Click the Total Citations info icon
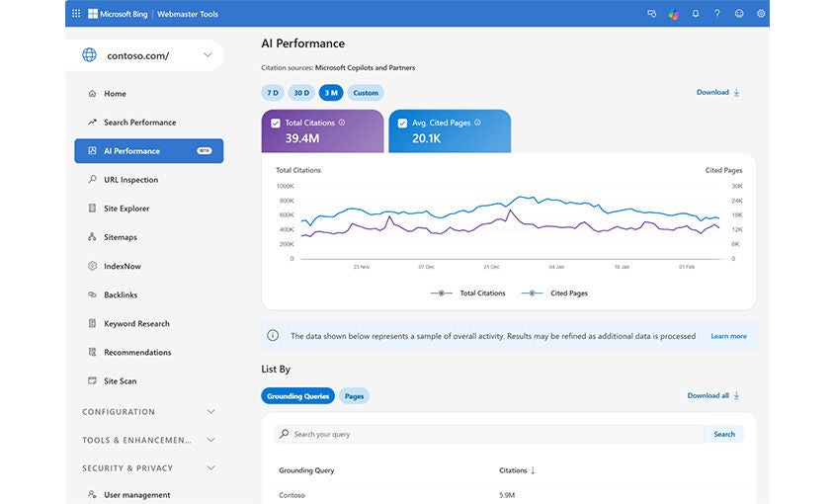Viewport: 834px width, 504px height. pyautogui.click(x=342, y=123)
